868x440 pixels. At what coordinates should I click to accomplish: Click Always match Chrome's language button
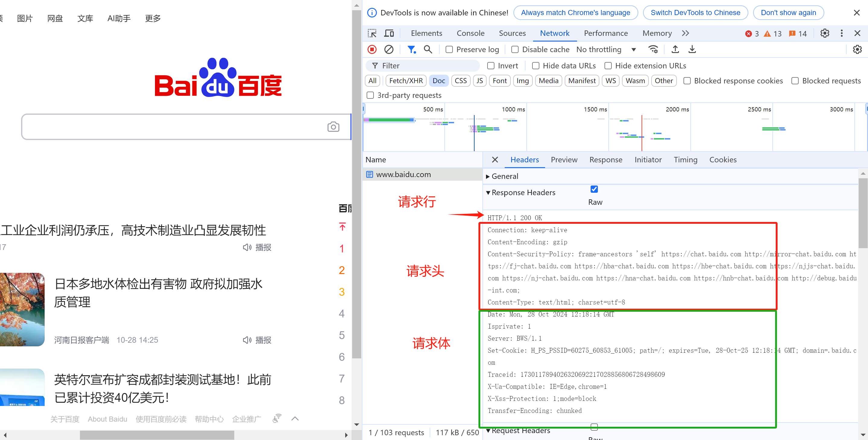click(x=576, y=13)
